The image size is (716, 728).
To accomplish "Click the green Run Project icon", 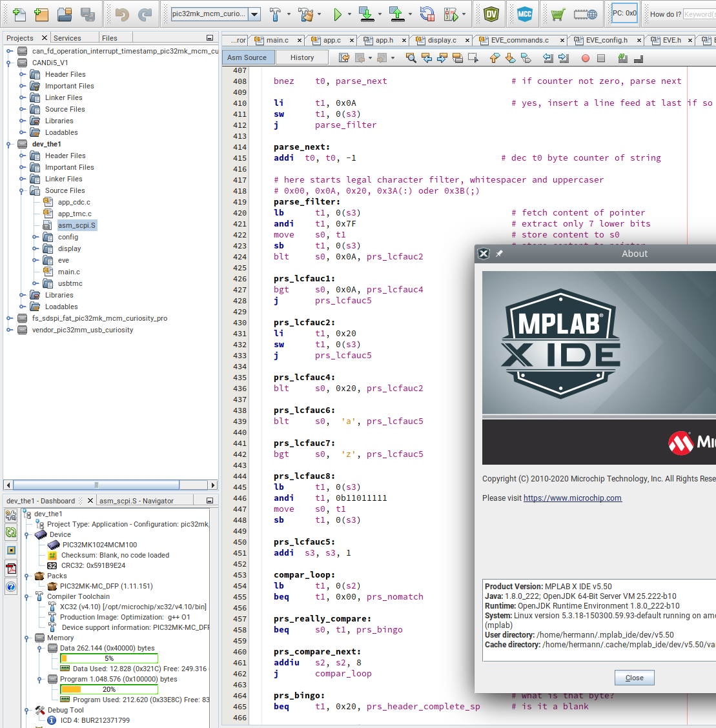I will pyautogui.click(x=338, y=14).
